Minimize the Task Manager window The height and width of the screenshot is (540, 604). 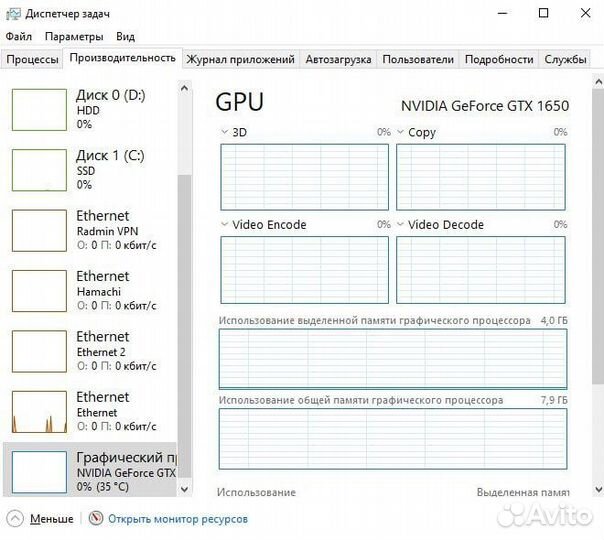[502, 13]
